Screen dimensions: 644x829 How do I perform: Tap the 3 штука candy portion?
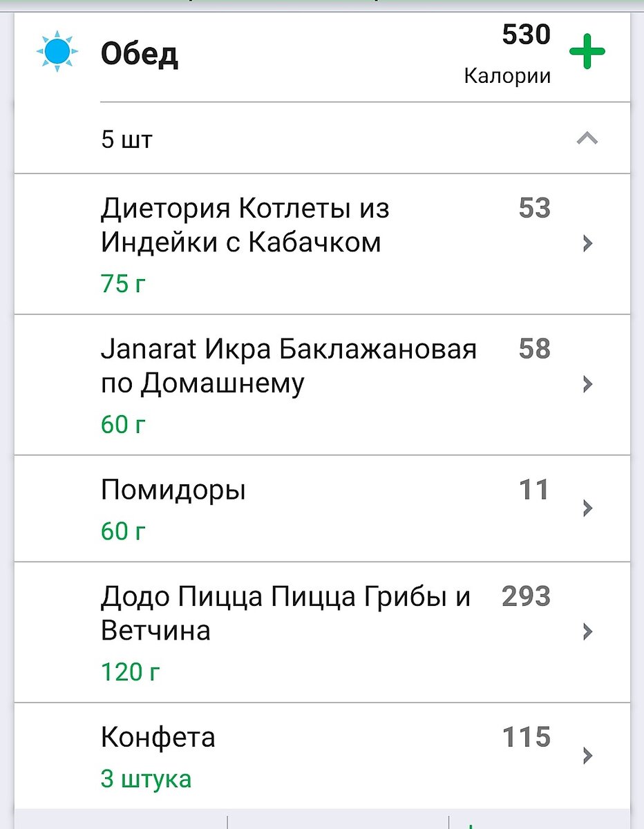[x=146, y=779]
